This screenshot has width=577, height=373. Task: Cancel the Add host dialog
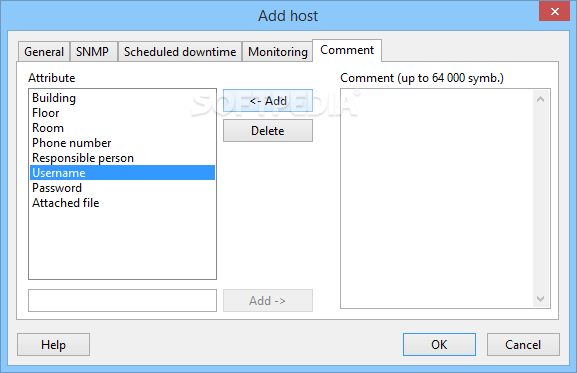[x=523, y=345]
